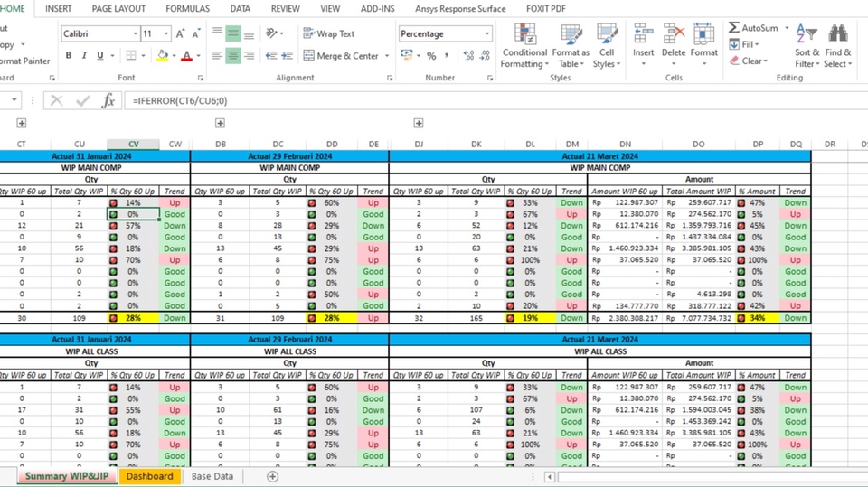Open the underline style dropdown arrow
Image resolution: width=868 pixels, height=487 pixels.
point(112,55)
